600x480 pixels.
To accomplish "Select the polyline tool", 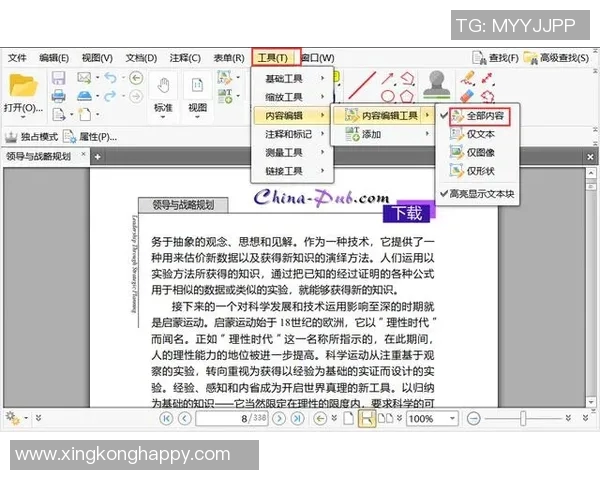I will tap(408, 78).
